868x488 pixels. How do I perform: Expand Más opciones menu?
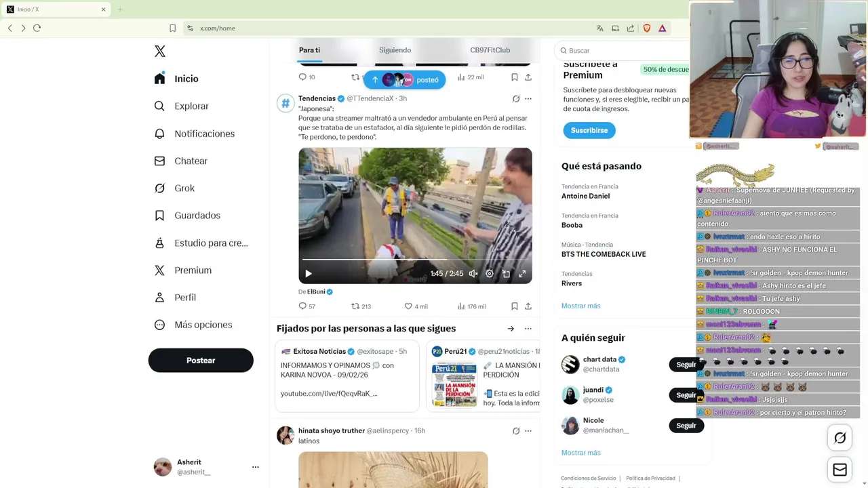pos(194,325)
